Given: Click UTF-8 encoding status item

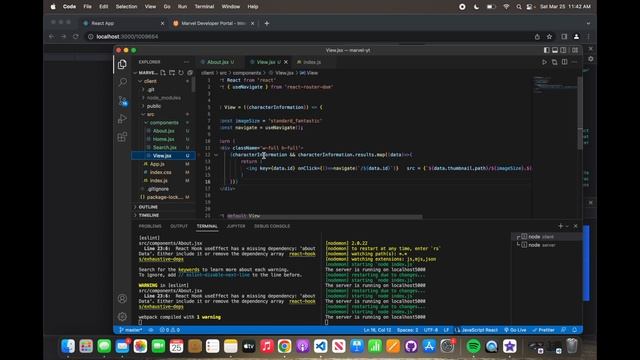Looking at the screenshot, I should point(431,330).
